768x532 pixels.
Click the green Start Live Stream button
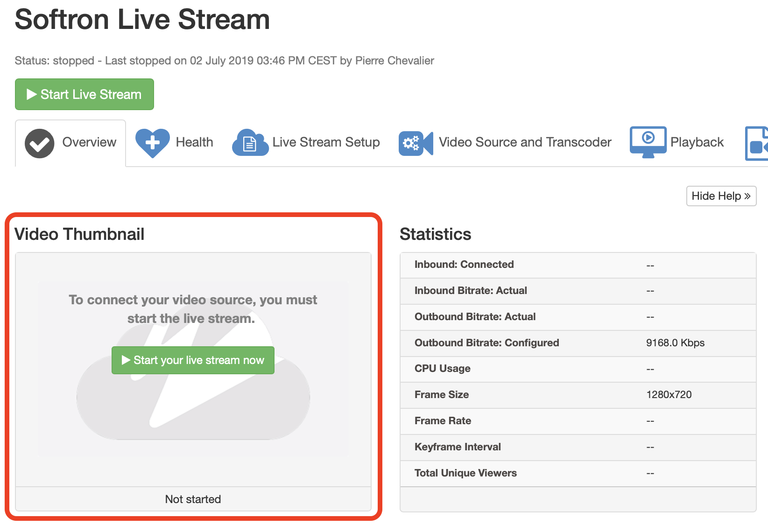tap(85, 94)
